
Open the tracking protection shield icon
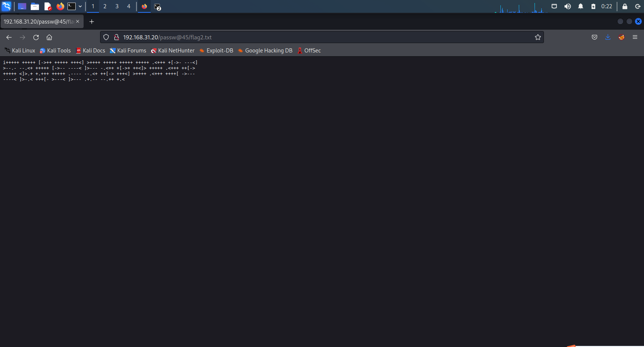[106, 37]
